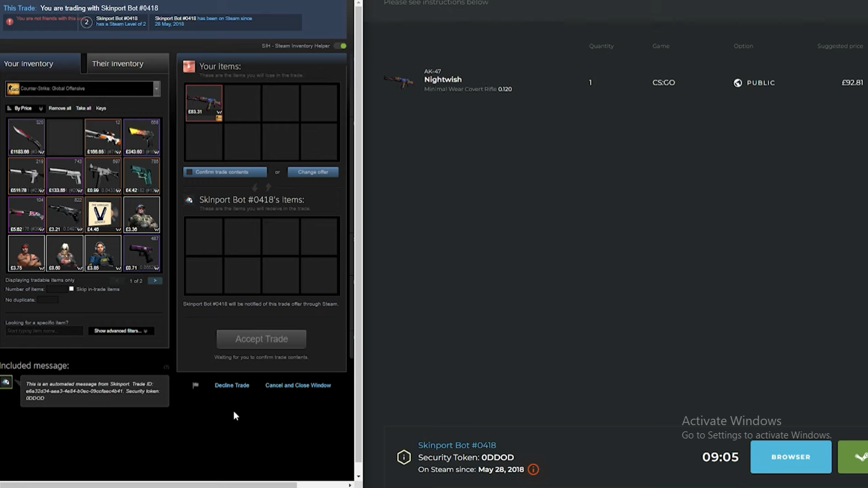This screenshot has width=868, height=488.
Task: Click the red warning not-friends icon
Action: click(x=10, y=22)
